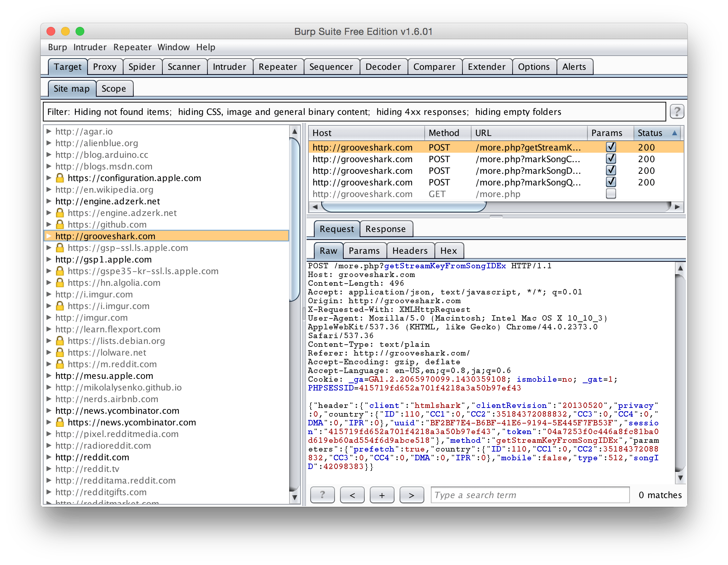Click the plus search options button
The width and height of the screenshot is (728, 565).
point(382,495)
